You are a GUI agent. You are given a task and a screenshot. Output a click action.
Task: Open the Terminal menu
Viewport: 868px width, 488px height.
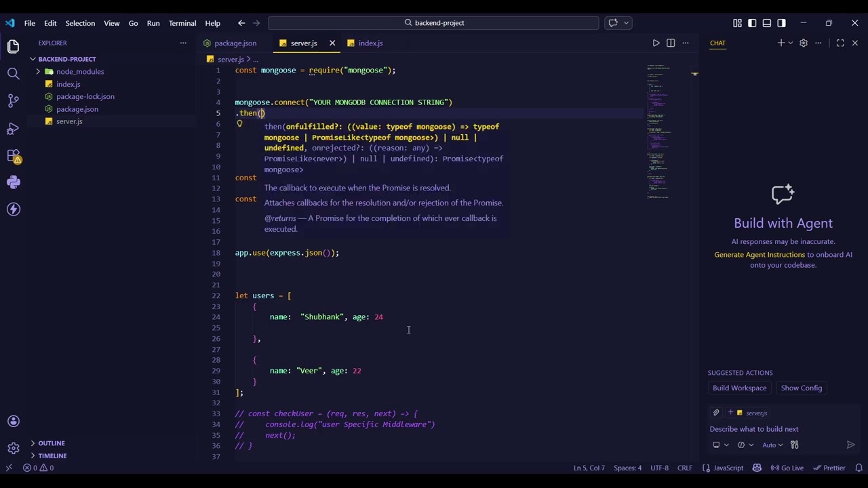coord(182,23)
